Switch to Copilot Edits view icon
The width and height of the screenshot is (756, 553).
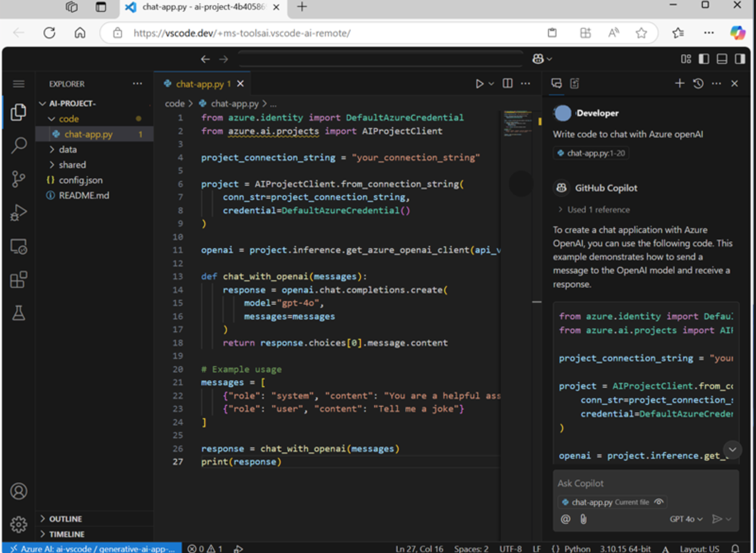575,83
